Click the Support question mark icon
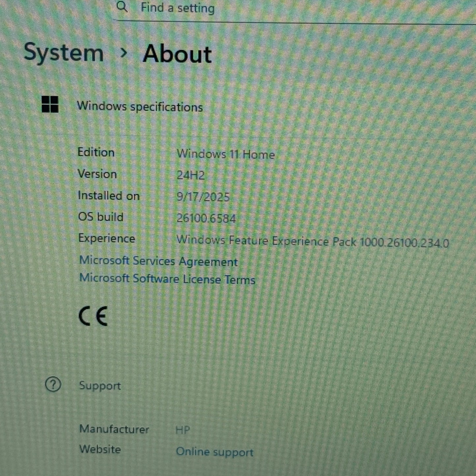 pyautogui.click(x=53, y=384)
